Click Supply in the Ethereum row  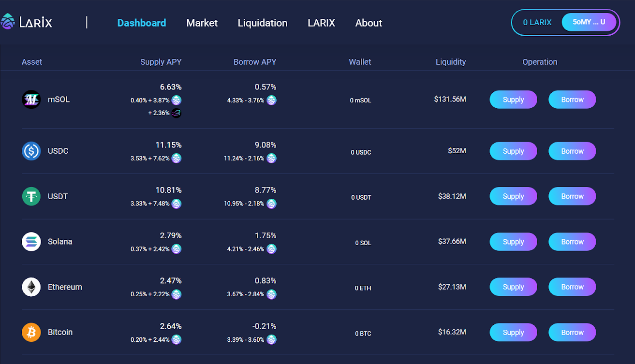pyautogui.click(x=513, y=287)
